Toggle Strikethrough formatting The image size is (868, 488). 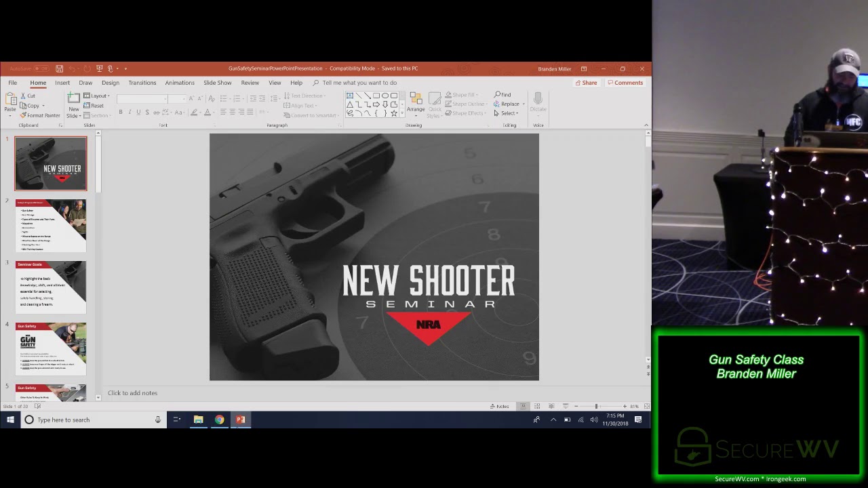[156, 112]
